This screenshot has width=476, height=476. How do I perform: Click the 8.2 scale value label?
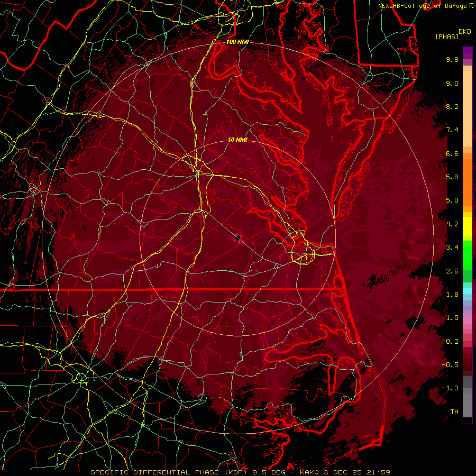point(452,106)
